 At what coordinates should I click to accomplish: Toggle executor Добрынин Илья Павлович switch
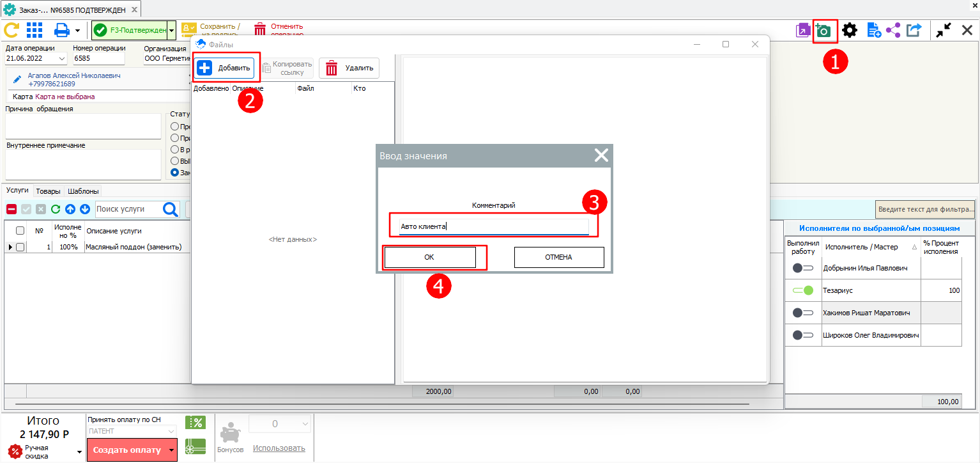pos(802,268)
